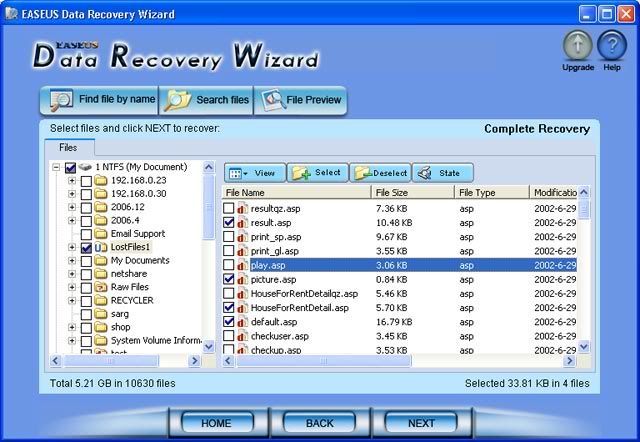Expand the 192.168.0.30 folder
640x442 pixels.
72,194
